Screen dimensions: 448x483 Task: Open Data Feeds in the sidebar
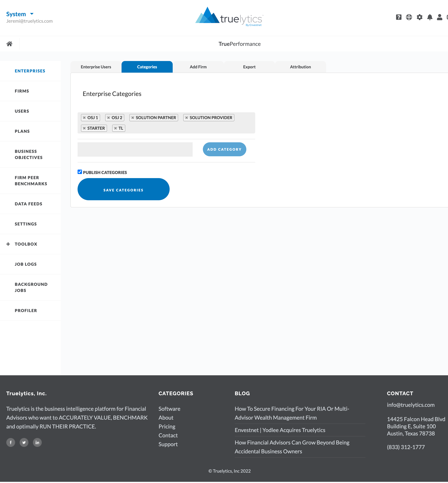(x=29, y=204)
